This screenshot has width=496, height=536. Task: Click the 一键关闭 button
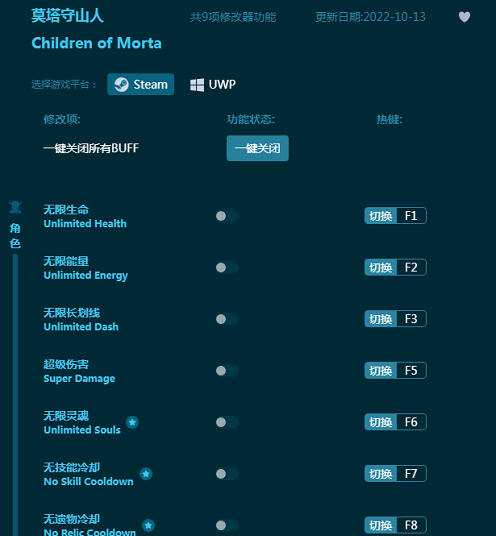[x=257, y=148]
